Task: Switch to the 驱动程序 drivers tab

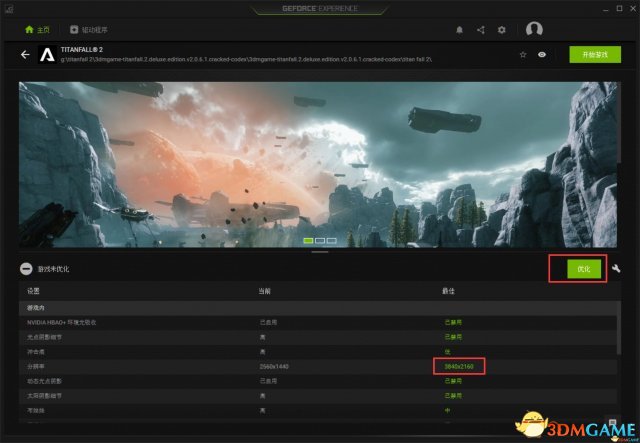Action: tap(89, 30)
